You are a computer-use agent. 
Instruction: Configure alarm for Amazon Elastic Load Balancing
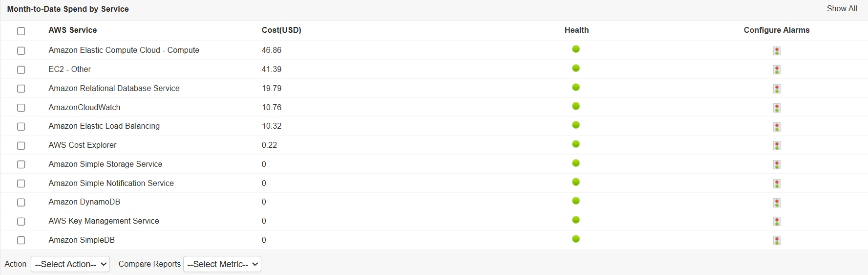[x=777, y=127]
